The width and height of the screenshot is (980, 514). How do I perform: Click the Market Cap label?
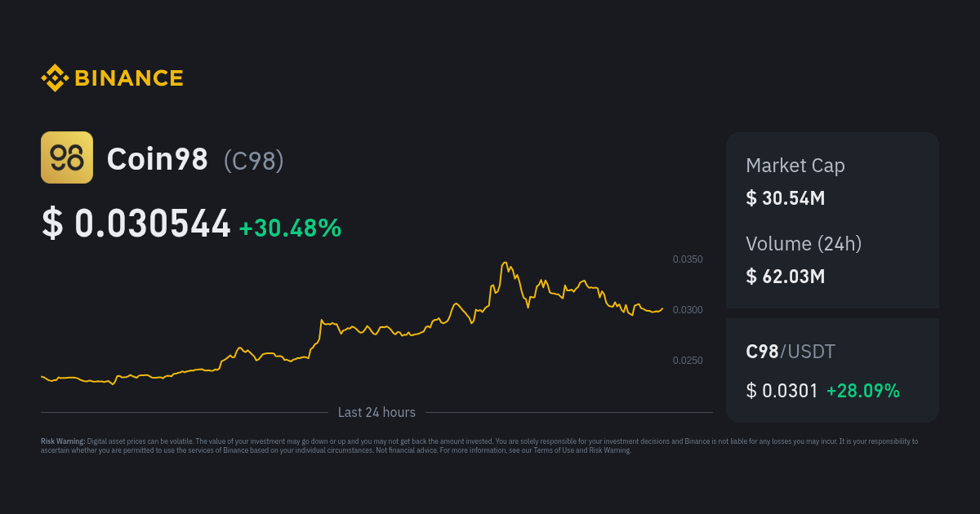click(795, 166)
